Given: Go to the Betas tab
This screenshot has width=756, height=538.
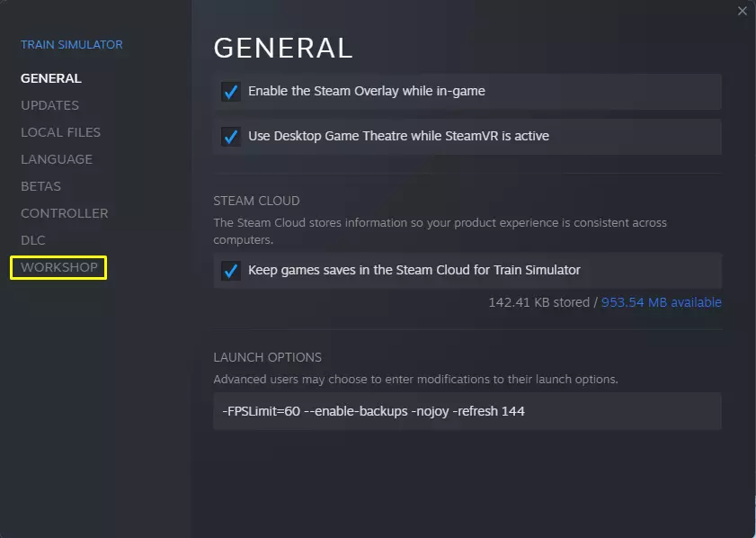Looking at the screenshot, I should (40, 186).
